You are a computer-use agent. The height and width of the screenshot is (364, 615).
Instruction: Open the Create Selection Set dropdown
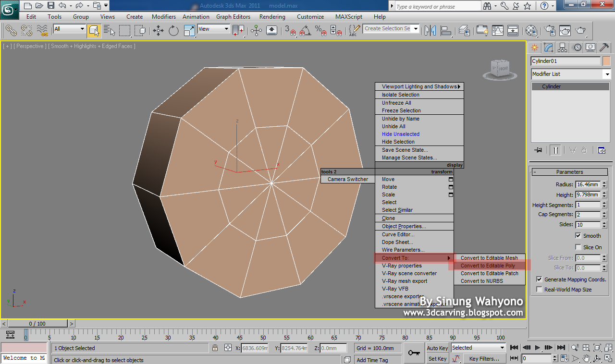point(416,29)
